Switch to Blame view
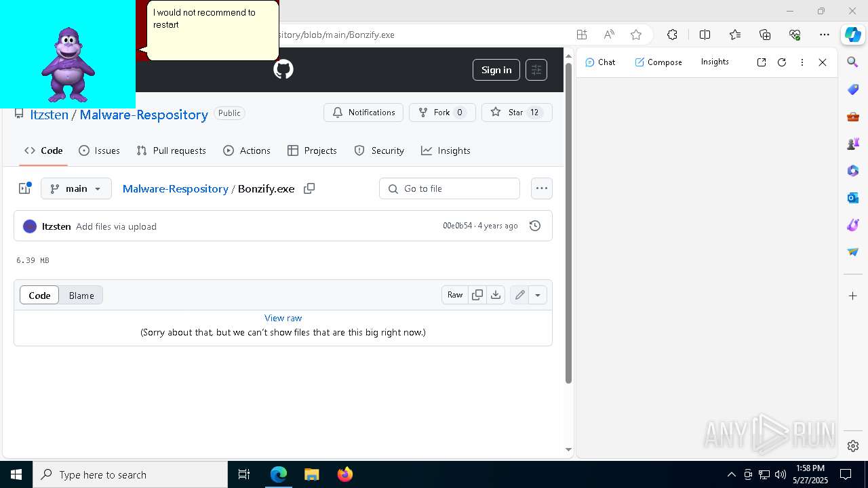 [81, 296]
